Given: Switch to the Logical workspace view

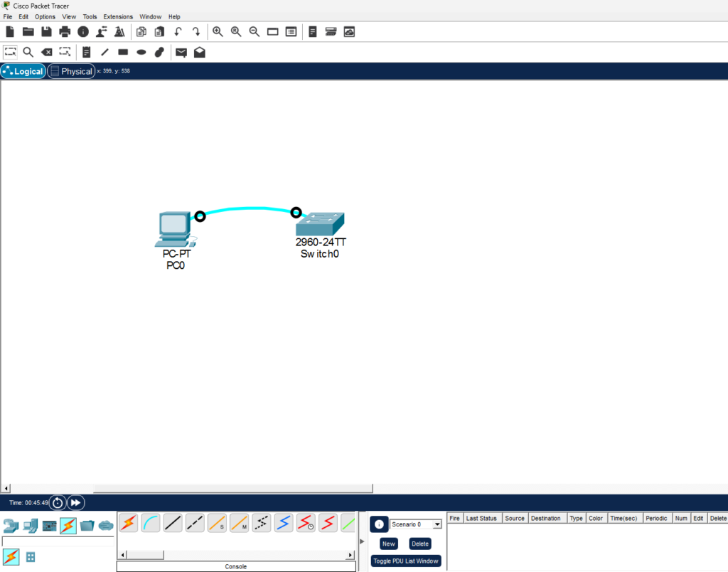Looking at the screenshot, I should point(23,71).
